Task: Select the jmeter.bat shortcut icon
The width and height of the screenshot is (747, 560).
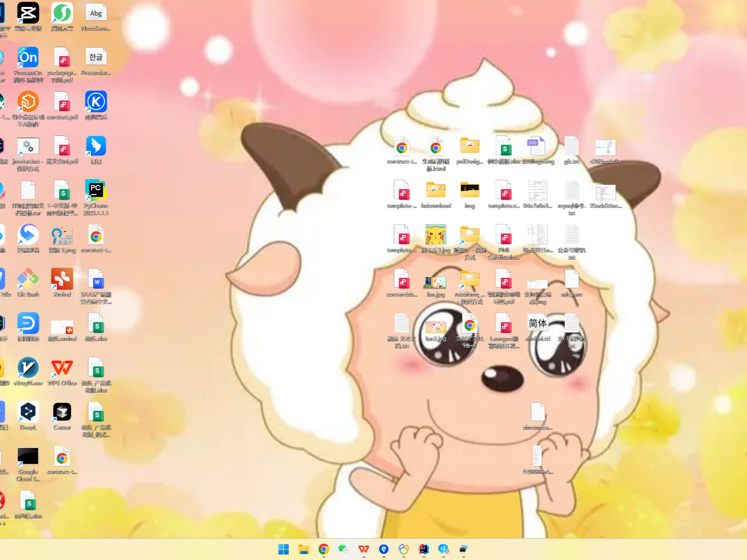Action: click(x=28, y=146)
